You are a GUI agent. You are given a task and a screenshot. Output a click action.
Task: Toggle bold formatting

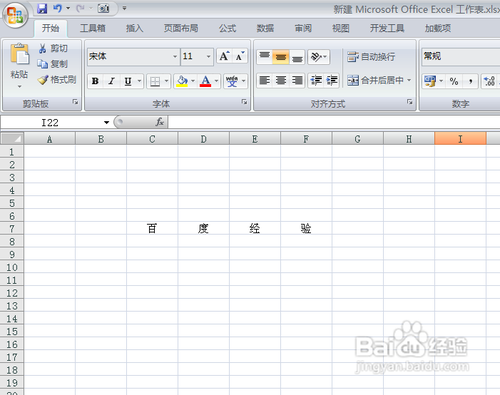tap(95, 81)
